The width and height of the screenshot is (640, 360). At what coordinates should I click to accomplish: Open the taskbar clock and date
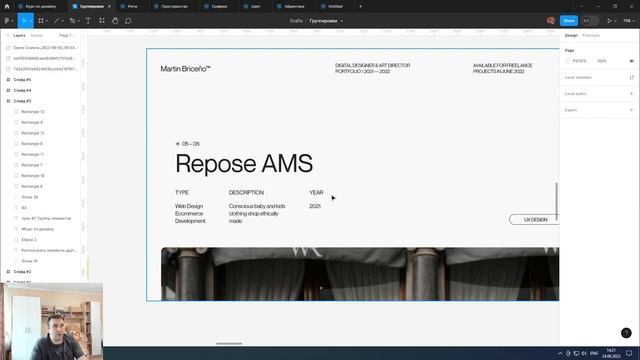pos(611,353)
